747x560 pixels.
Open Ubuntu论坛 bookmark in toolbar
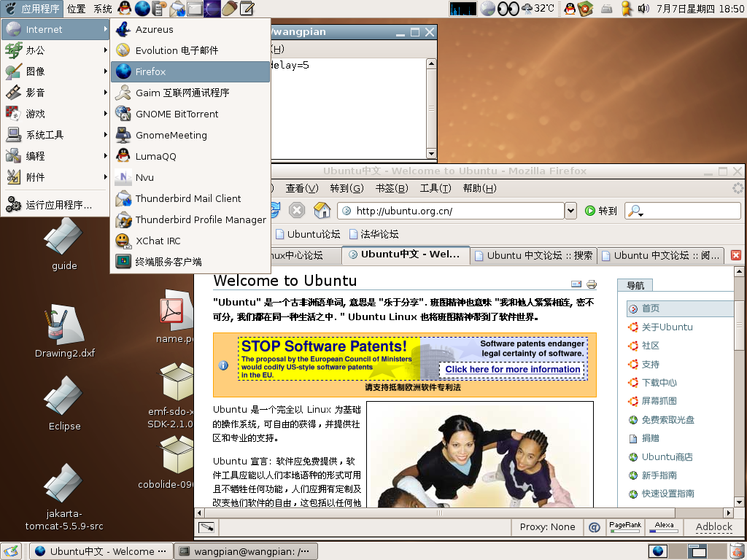(308, 234)
